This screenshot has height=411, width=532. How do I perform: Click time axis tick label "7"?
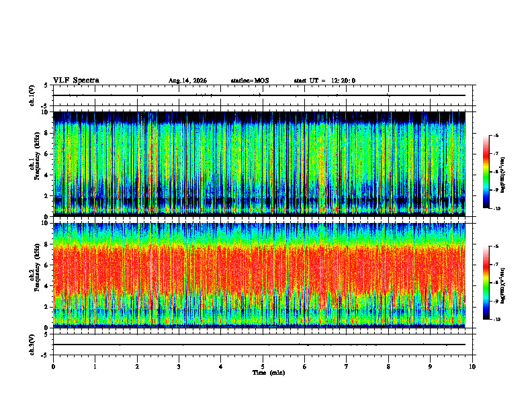347,367
